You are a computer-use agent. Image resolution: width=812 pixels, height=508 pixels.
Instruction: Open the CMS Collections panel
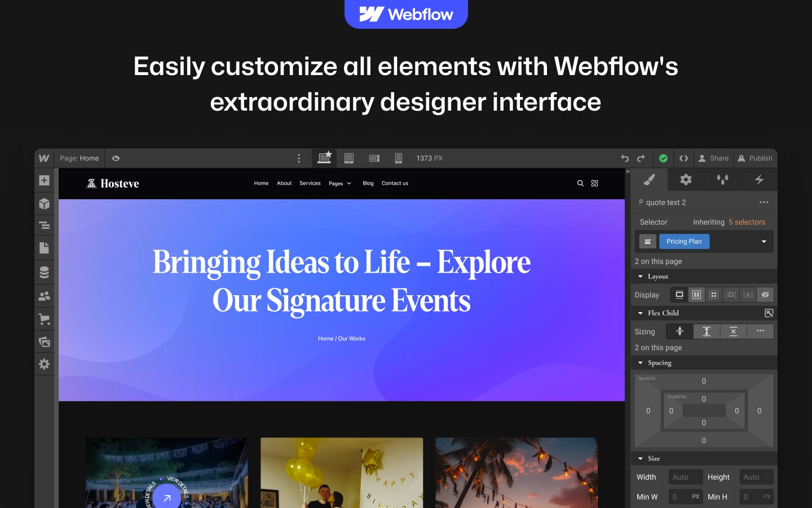(x=45, y=272)
